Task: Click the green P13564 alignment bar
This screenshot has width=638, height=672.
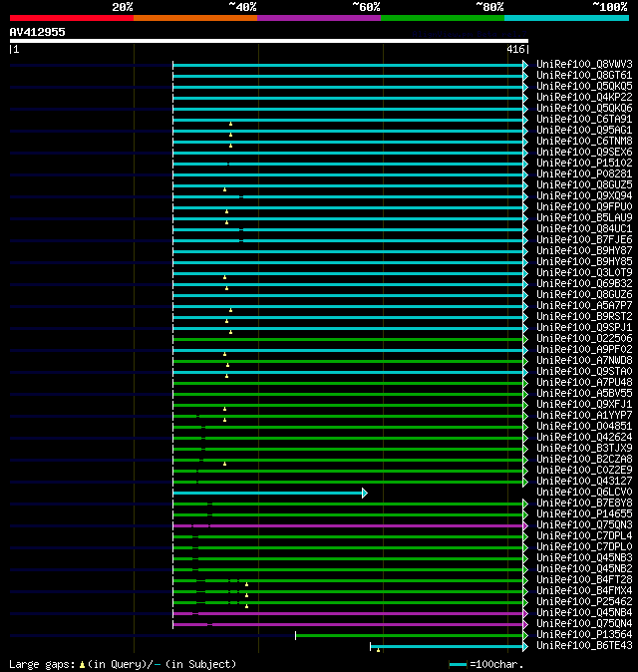Action: tap(410, 635)
